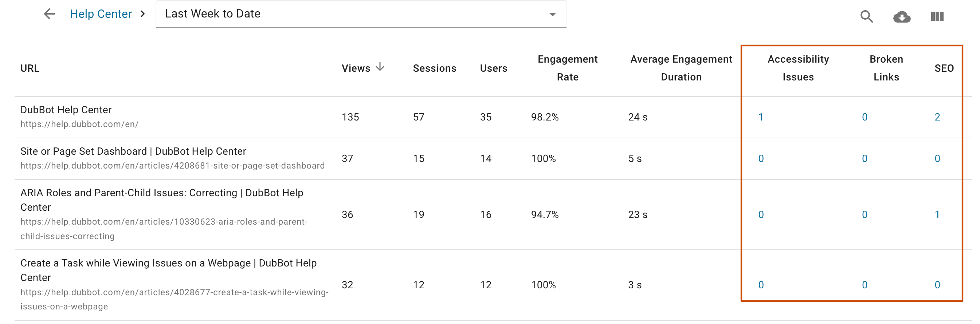This screenshot has width=980, height=324.
Task: Click broken links count for ARIA Roles article
Action: click(x=865, y=214)
